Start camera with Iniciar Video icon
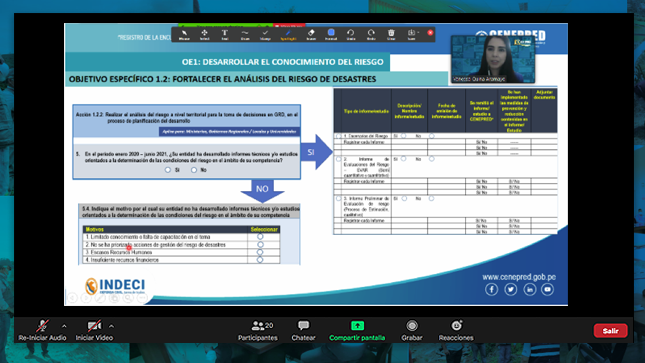This screenshot has width=645, height=363. (x=94, y=326)
